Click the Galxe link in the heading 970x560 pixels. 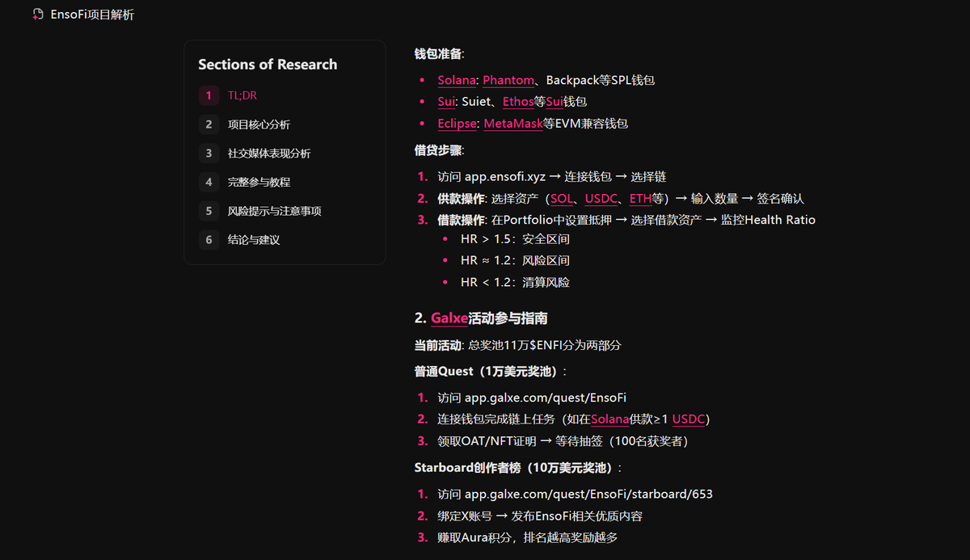click(449, 318)
